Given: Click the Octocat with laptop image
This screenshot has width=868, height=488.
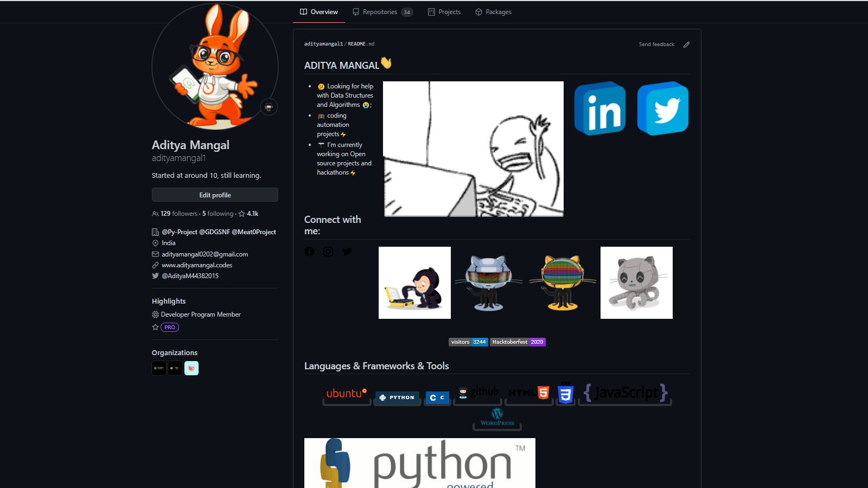Looking at the screenshot, I should [414, 282].
